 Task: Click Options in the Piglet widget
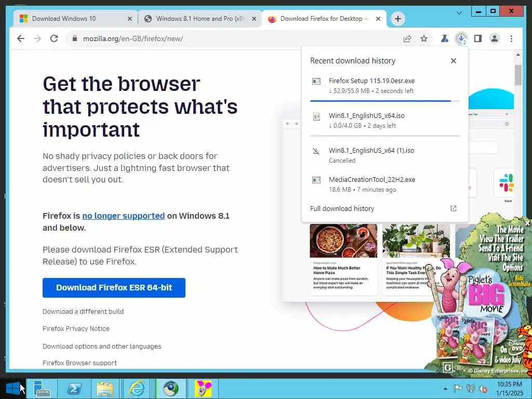[x=513, y=268]
